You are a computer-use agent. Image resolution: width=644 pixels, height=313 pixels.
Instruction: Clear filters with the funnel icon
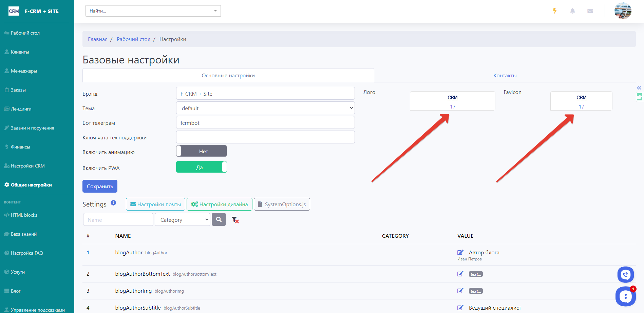[x=235, y=220]
